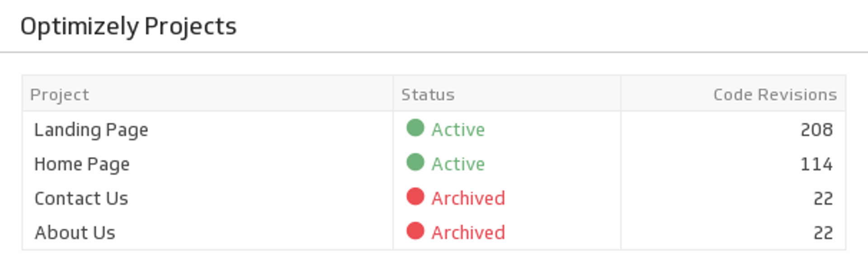Select the Contact Us project name
Viewport: 868px width, 272px height.
point(81,198)
